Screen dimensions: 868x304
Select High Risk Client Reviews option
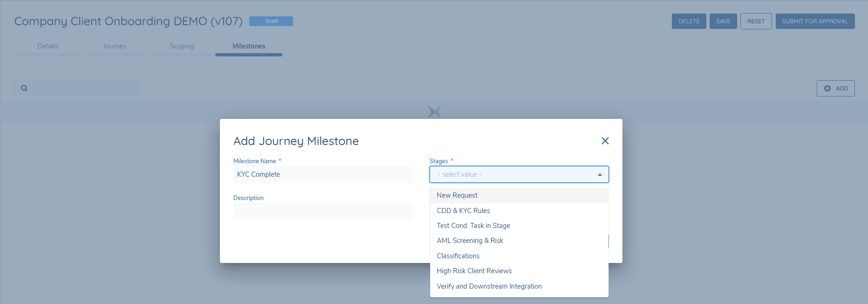coord(474,271)
